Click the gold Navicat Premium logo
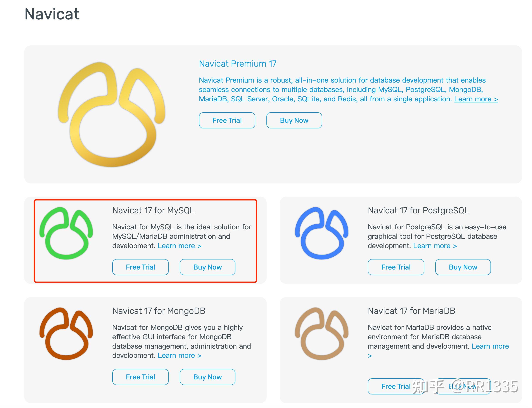 coord(111,114)
